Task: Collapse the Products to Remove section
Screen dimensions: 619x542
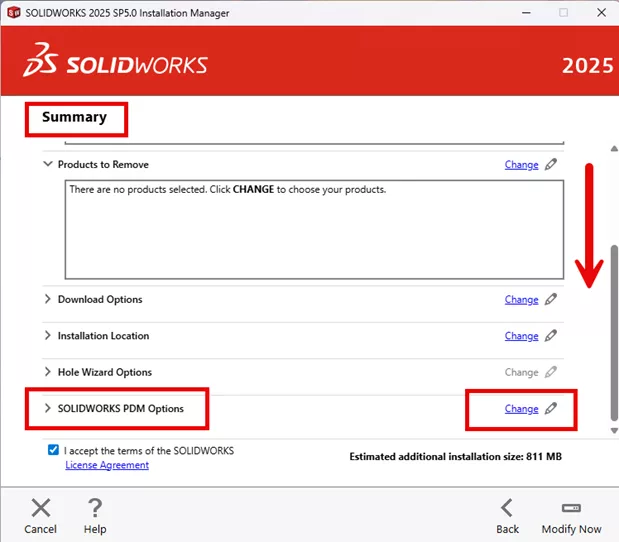Action: point(47,164)
